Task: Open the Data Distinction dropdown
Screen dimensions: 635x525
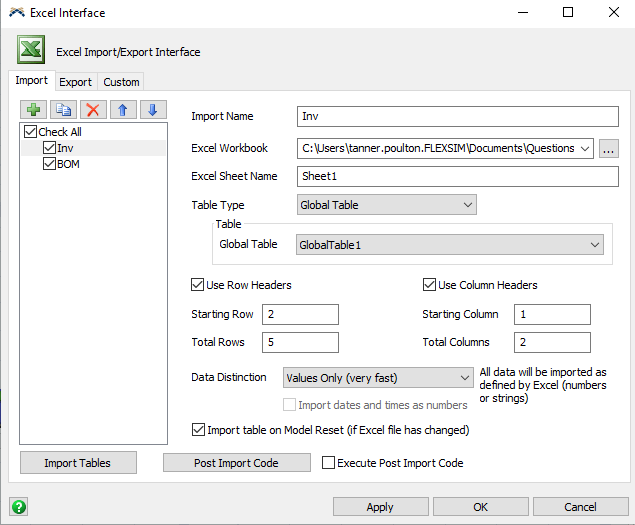Action: [x=378, y=378]
